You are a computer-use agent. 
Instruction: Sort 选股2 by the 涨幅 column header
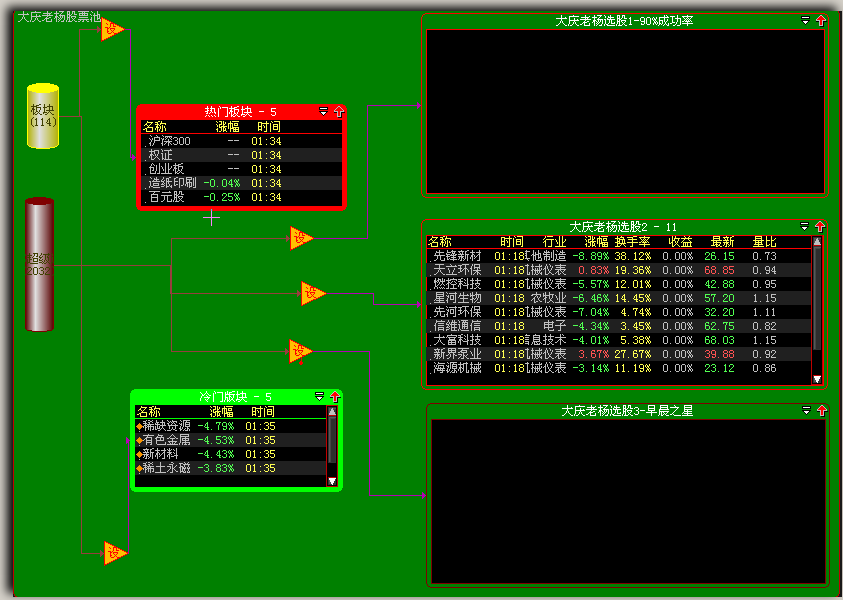(x=596, y=242)
